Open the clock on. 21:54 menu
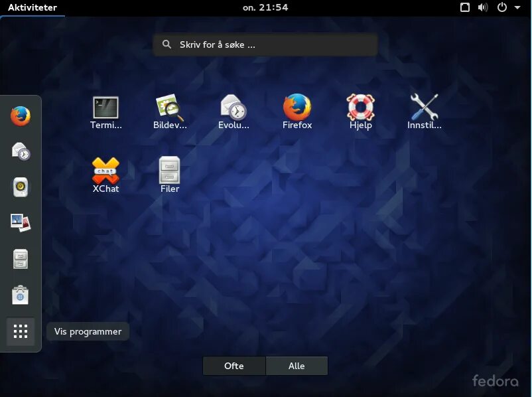The width and height of the screenshot is (532, 397). coord(265,7)
